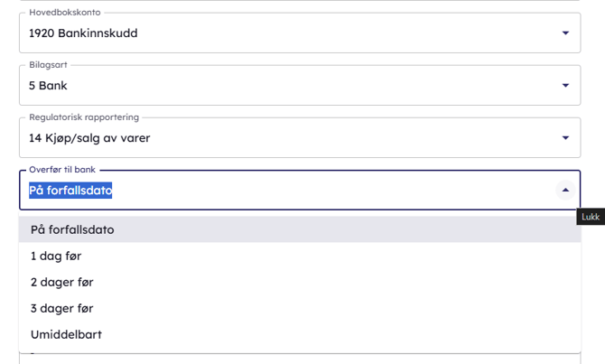Screen dimensions: 605x364
Task: Focus the empty middle of Hovedbokskonto combo box
Action: tap(343, 33)
